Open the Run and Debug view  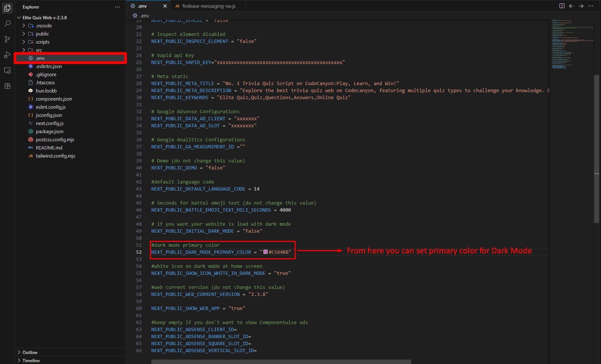pyautogui.click(x=7, y=54)
